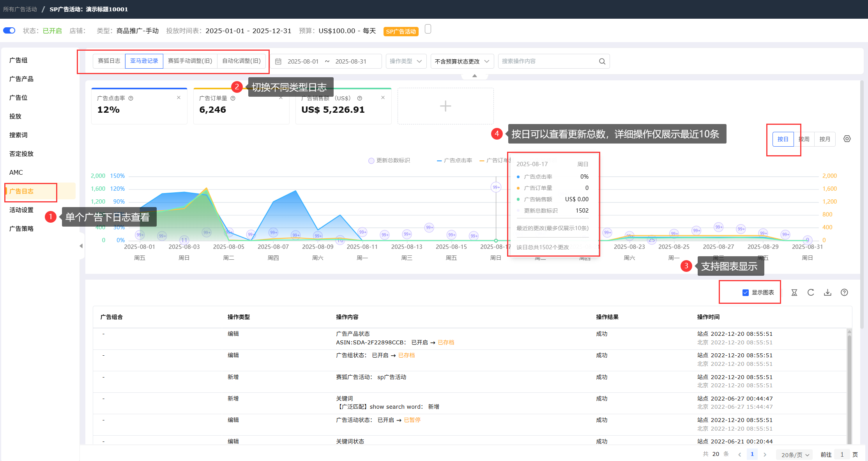The width and height of the screenshot is (868, 461).
Task: Toggle the campaign status switch
Action: click(9, 30)
